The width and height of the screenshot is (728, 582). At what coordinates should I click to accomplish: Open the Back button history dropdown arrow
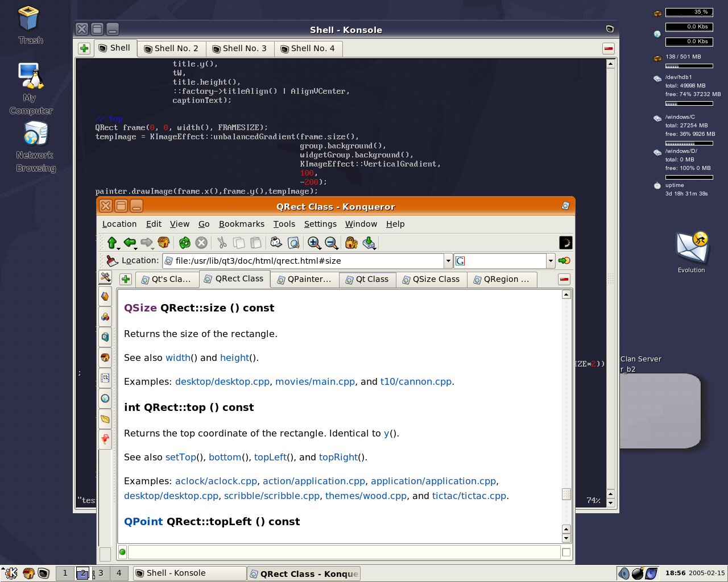pyautogui.click(x=136, y=248)
